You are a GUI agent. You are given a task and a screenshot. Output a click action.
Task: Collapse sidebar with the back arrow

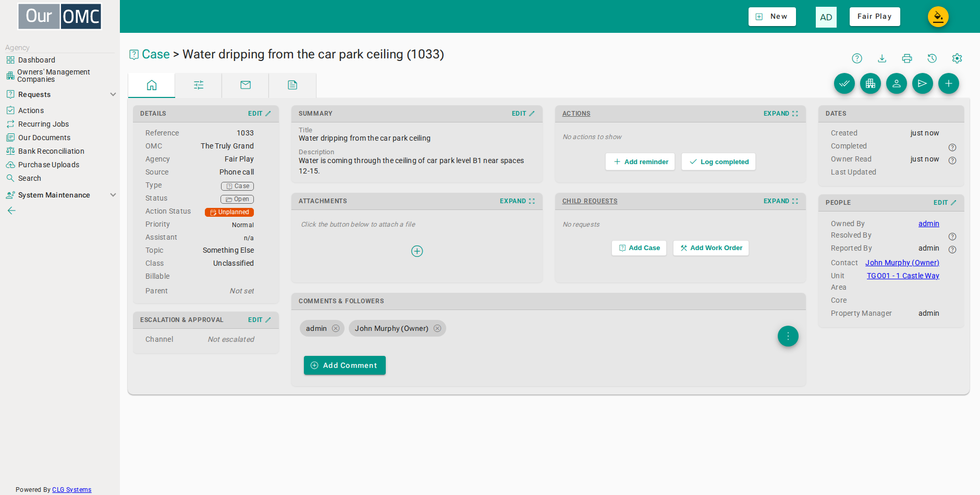coord(11,211)
